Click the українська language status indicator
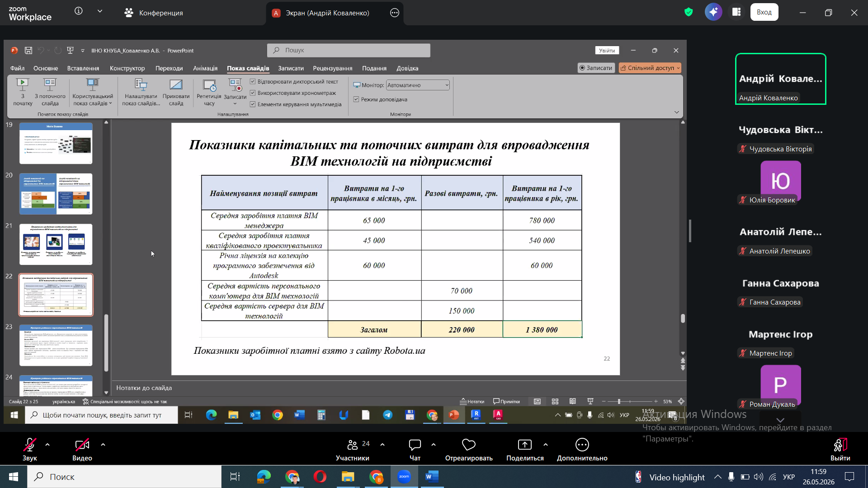Viewport: 868px width, 488px height. tap(64, 401)
